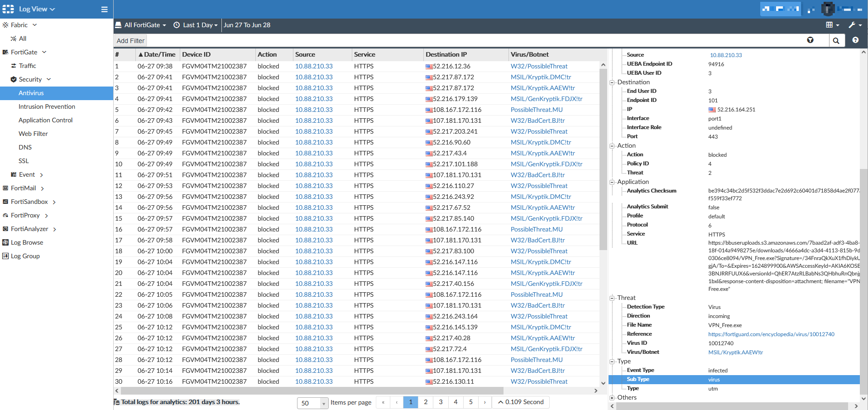Open the help question mark icon
This screenshot has width=868, height=410.
click(855, 40)
